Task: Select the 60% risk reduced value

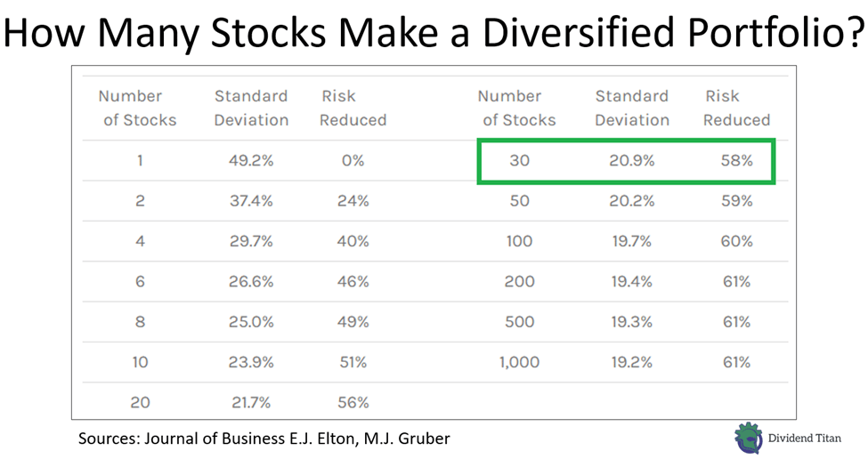Action: click(x=737, y=241)
